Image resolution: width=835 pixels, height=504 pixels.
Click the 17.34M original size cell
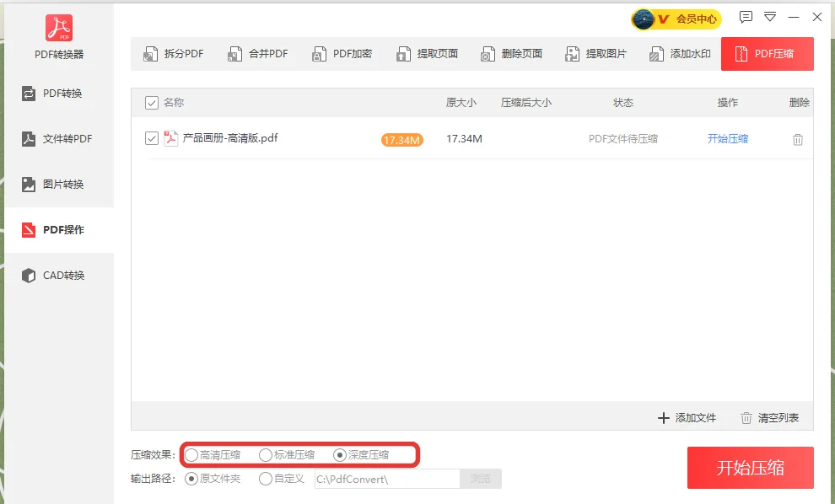click(x=464, y=139)
